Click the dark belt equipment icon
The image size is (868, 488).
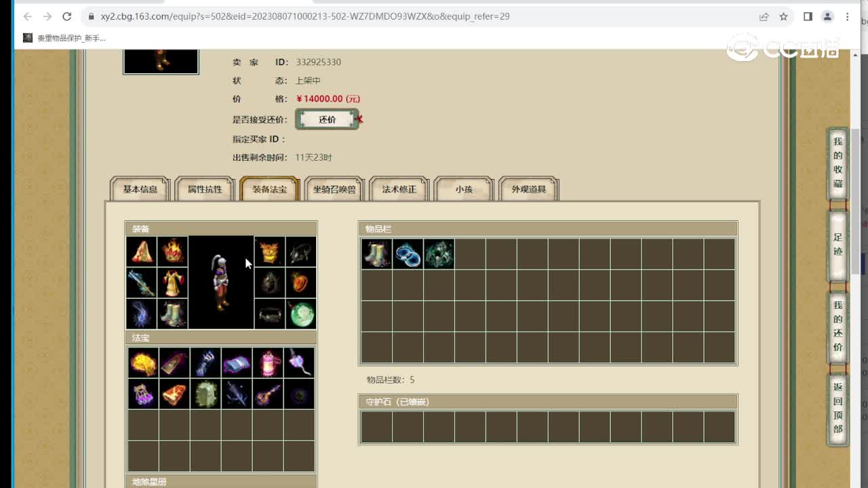pos(269,314)
